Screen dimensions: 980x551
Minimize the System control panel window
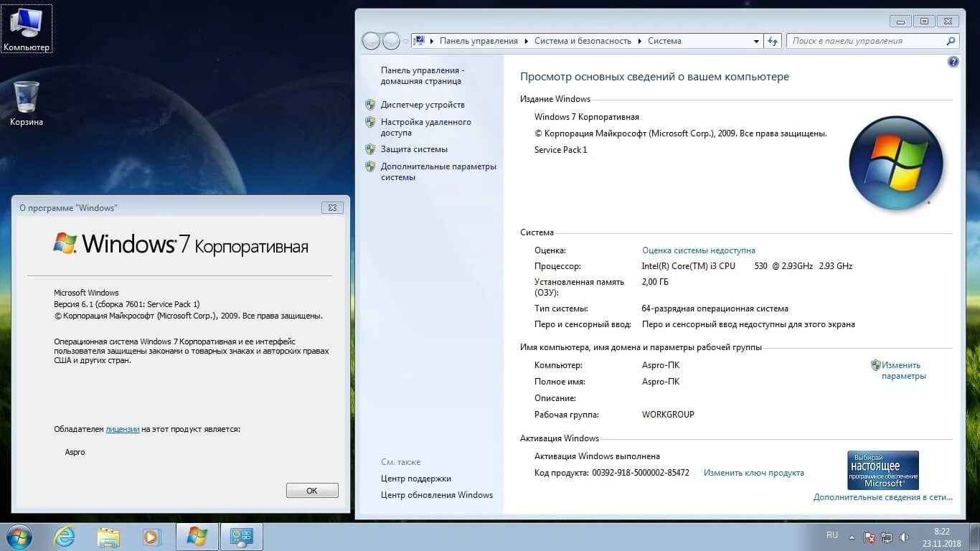pyautogui.click(x=901, y=22)
